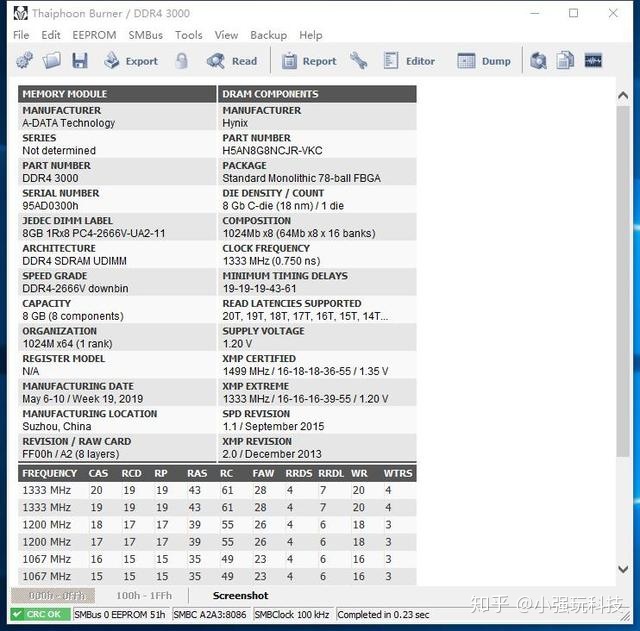
Task: Open file using the folder toolbar icon
Action: 52,61
